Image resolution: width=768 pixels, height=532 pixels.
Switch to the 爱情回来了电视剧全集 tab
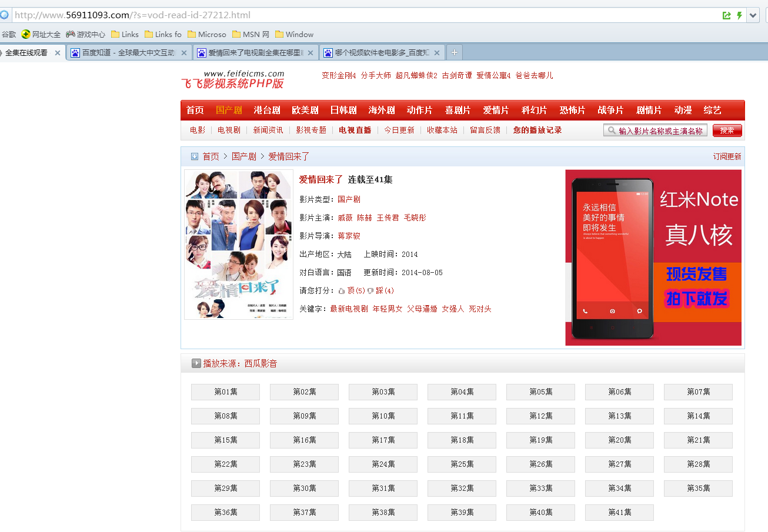(254, 53)
